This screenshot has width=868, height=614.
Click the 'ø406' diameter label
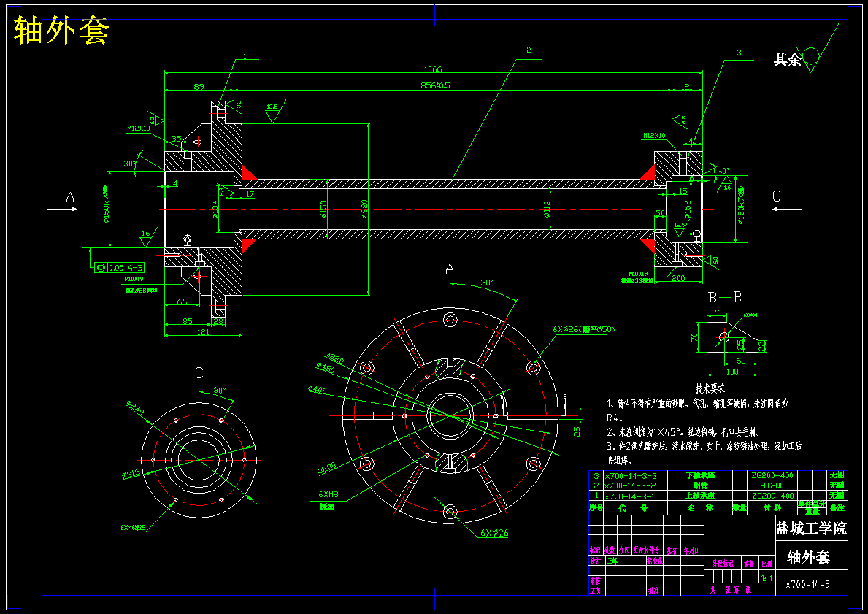coord(318,390)
